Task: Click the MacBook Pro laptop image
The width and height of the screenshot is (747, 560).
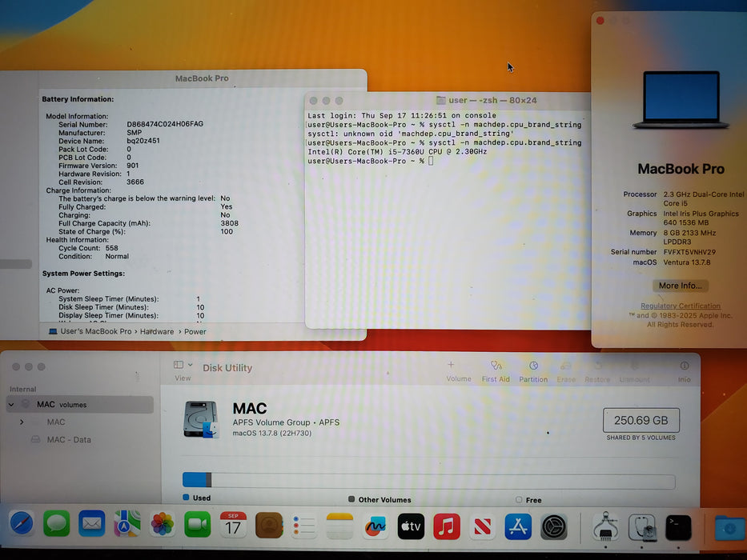Action: [681, 100]
